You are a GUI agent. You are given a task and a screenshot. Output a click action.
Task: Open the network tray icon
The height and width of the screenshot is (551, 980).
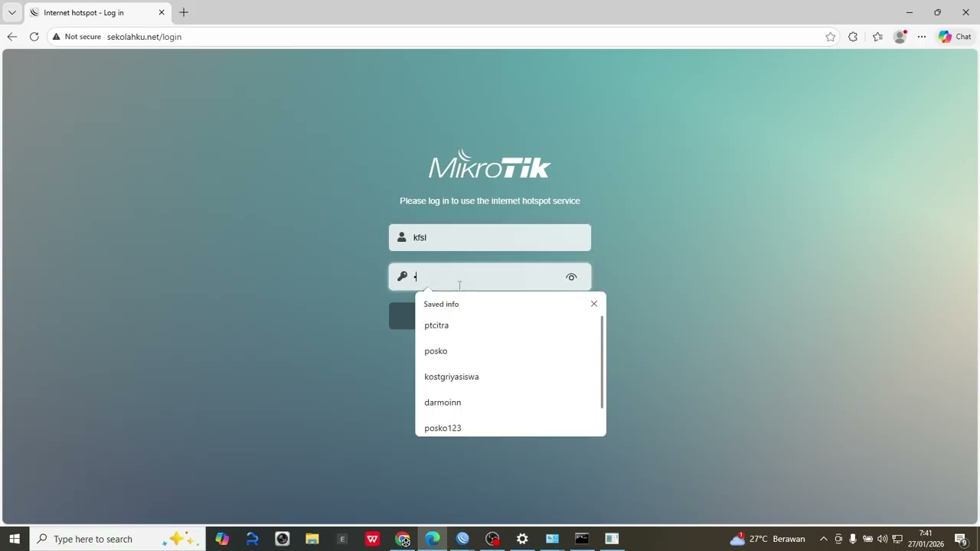pyautogui.click(x=897, y=539)
